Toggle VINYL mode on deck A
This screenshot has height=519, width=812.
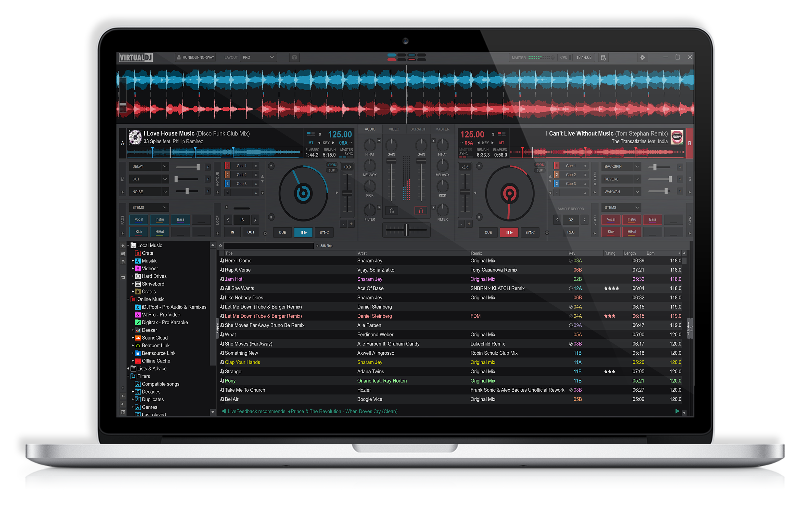(x=332, y=165)
